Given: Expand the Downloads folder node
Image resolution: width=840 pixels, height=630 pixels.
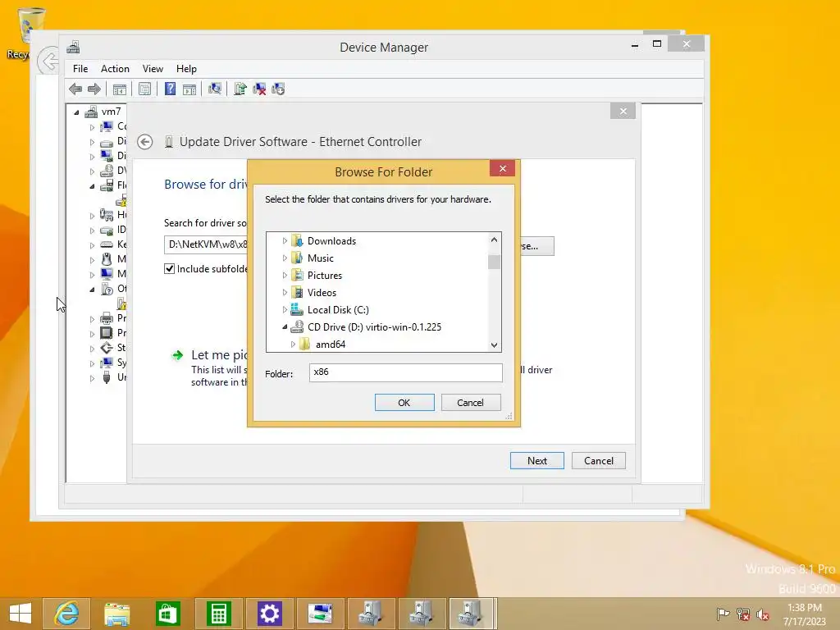Looking at the screenshot, I should (285, 241).
